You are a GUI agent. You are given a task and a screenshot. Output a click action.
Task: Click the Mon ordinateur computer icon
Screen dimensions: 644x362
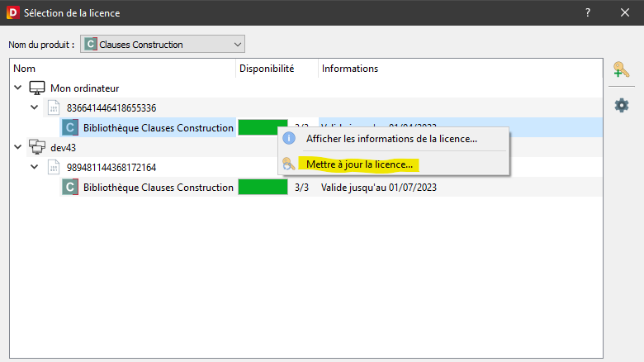click(37, 88)
